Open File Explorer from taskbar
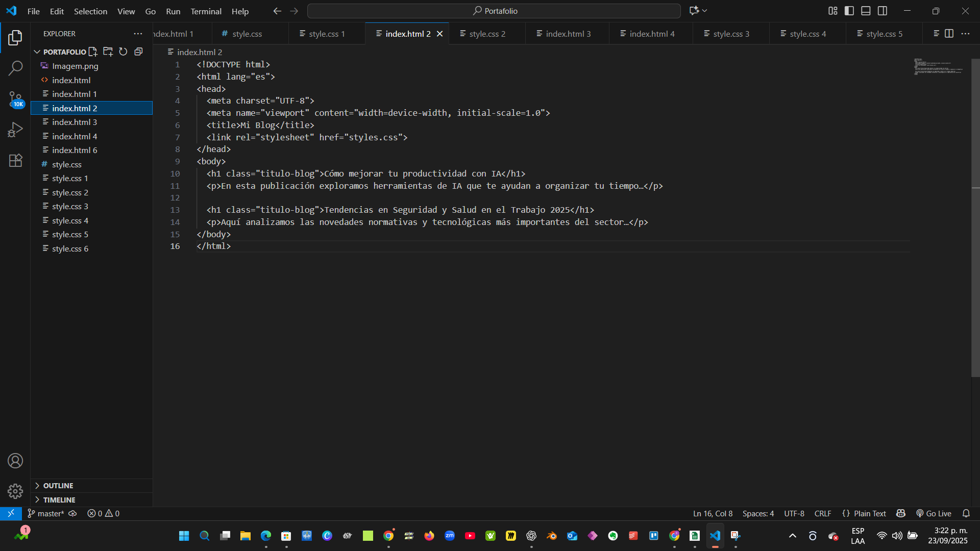The image size is (980, 551). (246, 536)
